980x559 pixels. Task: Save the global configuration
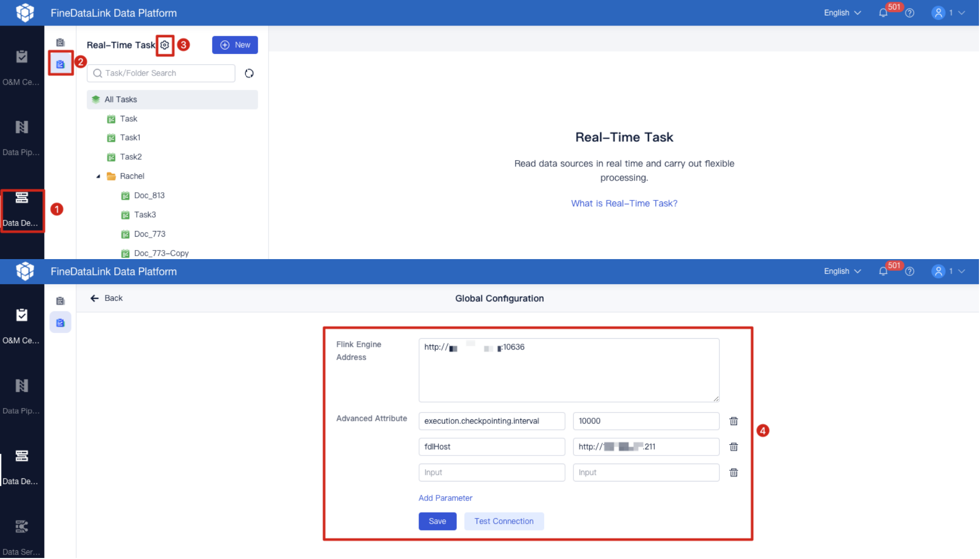point(437,521)
